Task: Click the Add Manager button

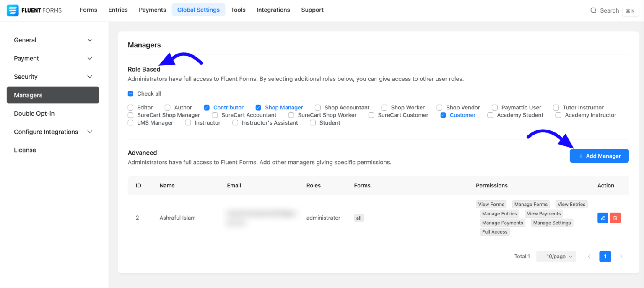Action: (599, 156)
